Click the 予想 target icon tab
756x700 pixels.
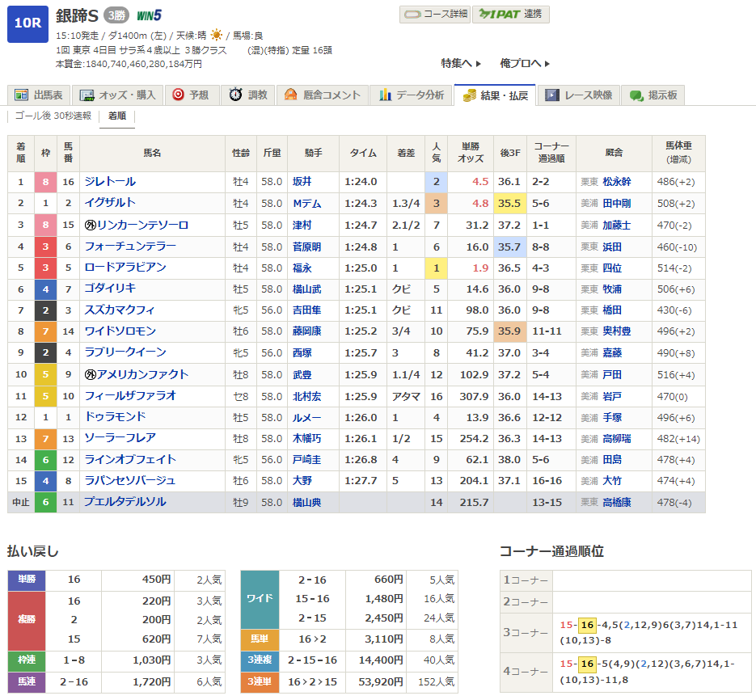point(191,95)
